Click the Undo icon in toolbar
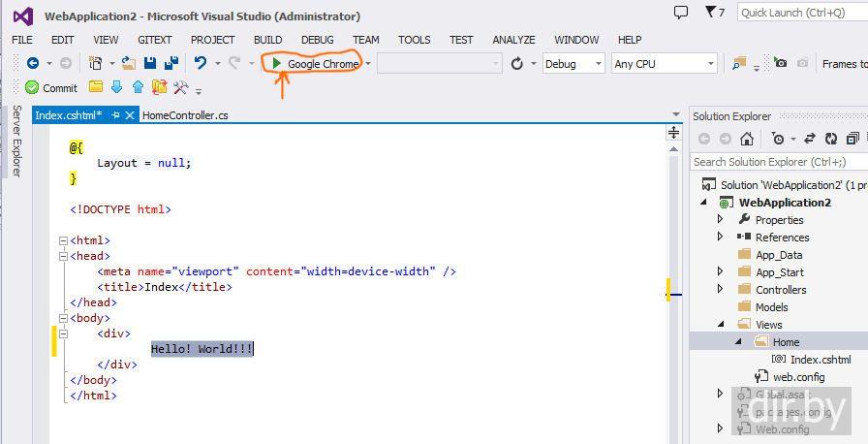The image size is (868, 444). [200, 64]
